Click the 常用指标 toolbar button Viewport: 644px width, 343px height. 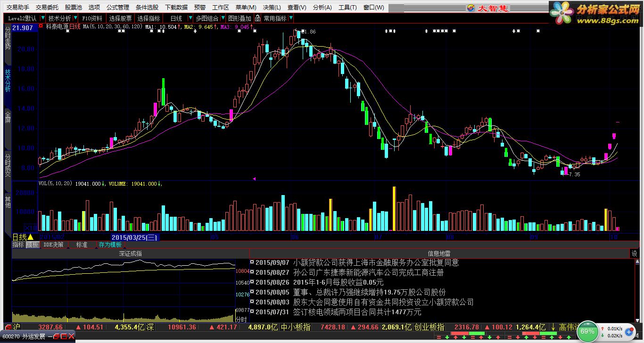(x=275, y=18)
